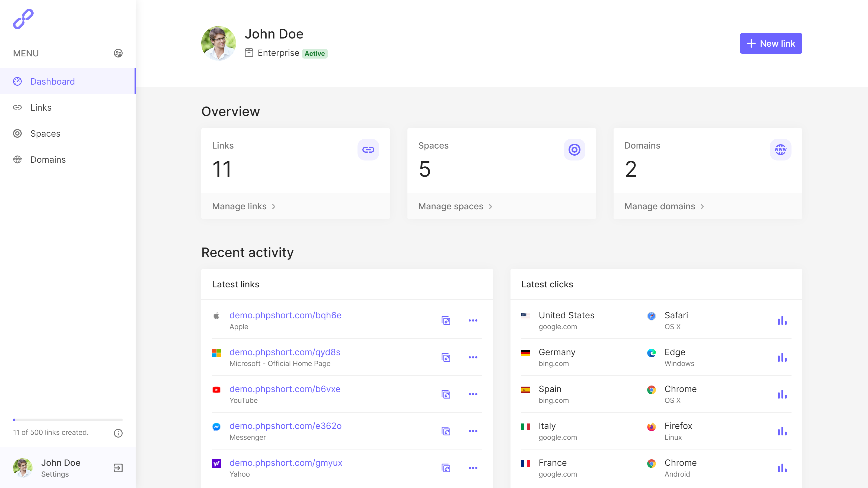Click stats bars icon for Germany row
868x488 pixels.
(x=782, y=357)
